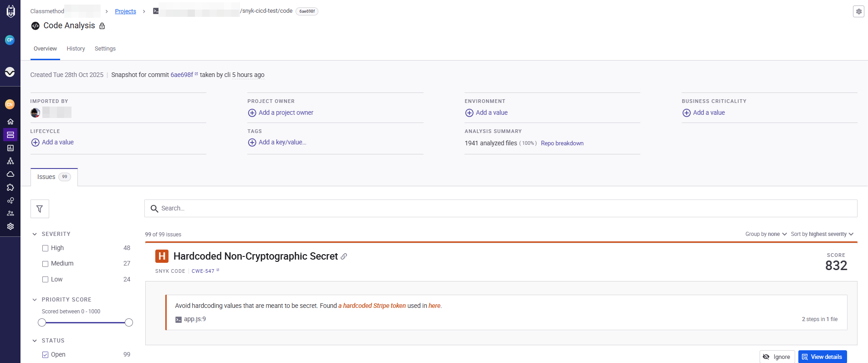Go to the Home dashboard icon
Image resolution: width=868 pixels, height=363 pixels.
click(x=10, y=122)
